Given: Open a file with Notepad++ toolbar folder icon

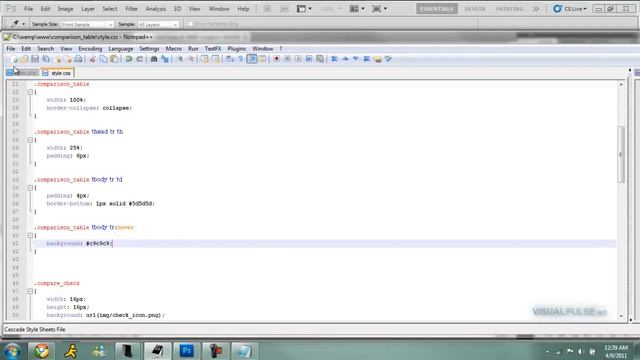Looking at the screenshot, I should [24, 59].
